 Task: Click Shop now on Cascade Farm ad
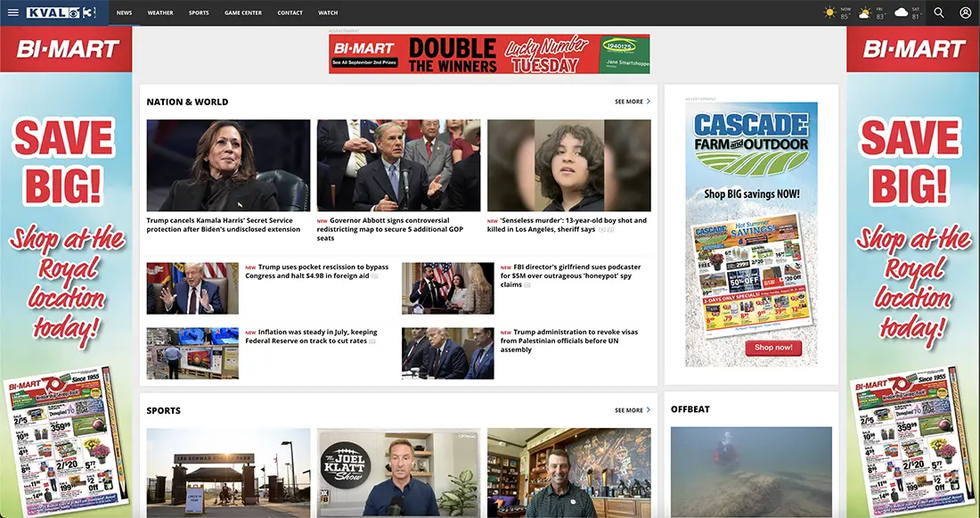pos(773,347)
